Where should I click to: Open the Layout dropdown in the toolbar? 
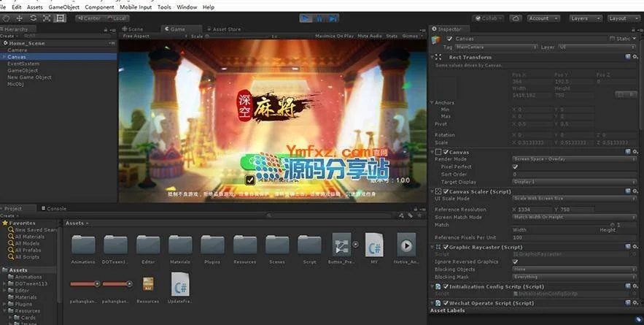[622, 18]
